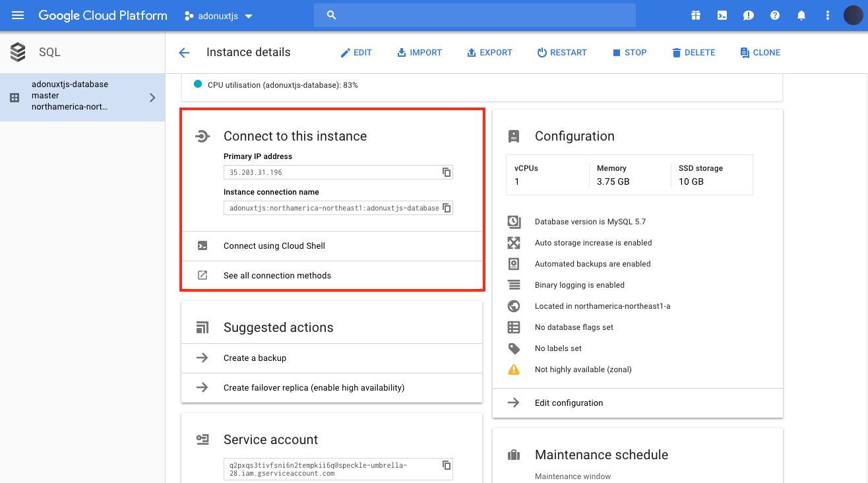Create a backup from Suggested actions

tap(255, 358)
